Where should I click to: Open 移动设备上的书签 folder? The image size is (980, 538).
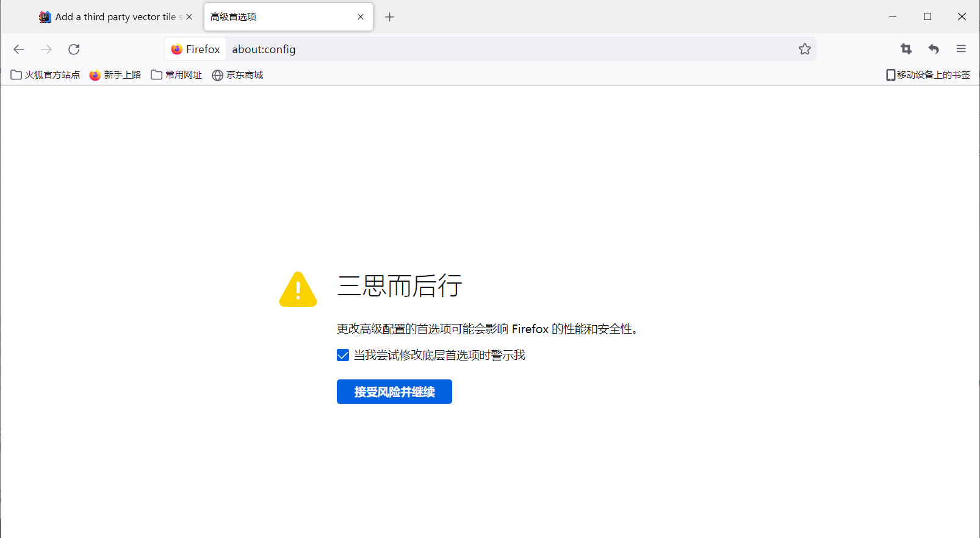point(928,75)
